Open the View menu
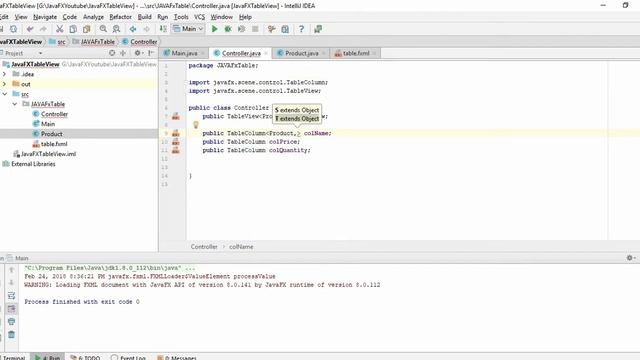 21,17
